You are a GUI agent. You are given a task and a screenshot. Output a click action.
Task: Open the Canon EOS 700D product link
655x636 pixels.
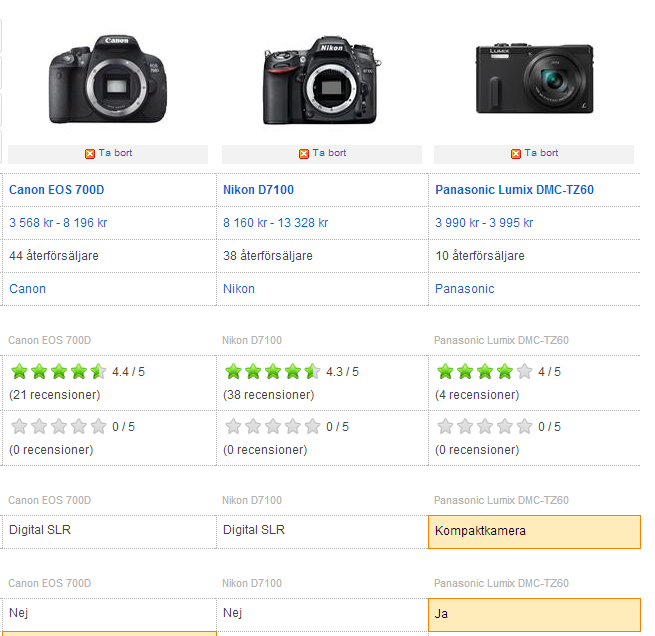[x=57, y=190]
